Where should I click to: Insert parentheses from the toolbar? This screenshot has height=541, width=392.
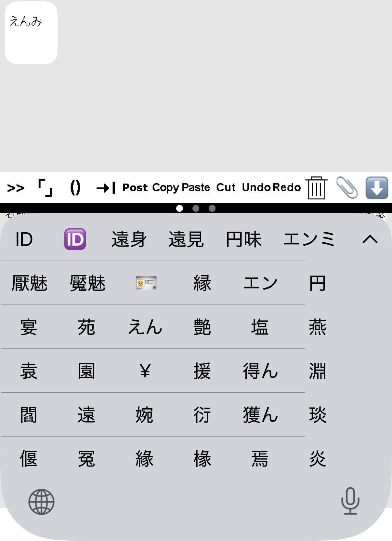tap(75, 188)
